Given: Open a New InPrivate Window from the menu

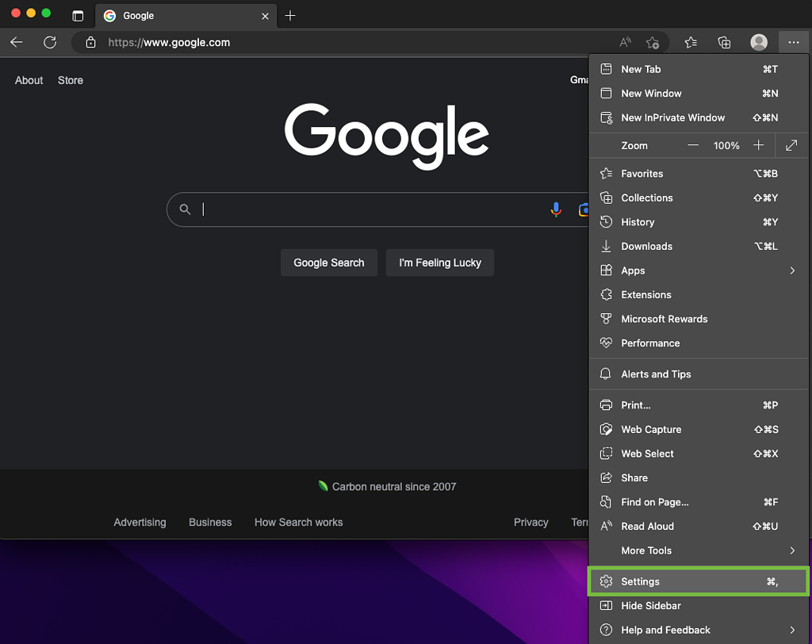Looking at the screenshot, I should point(672,117).
